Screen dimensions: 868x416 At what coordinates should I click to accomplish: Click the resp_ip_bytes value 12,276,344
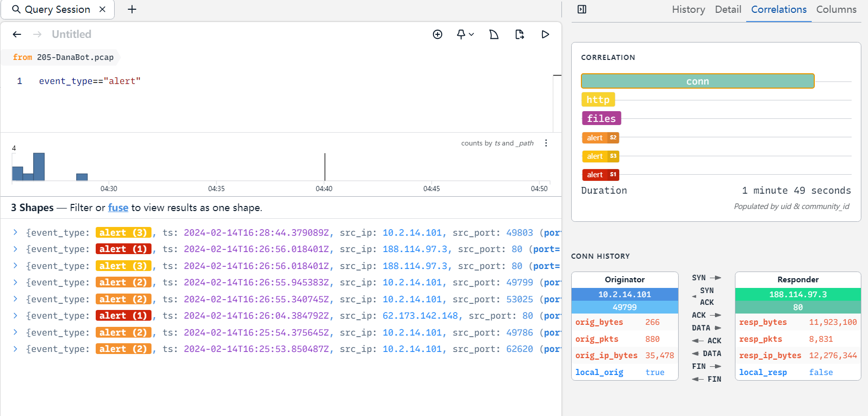[x=833, y=356]
